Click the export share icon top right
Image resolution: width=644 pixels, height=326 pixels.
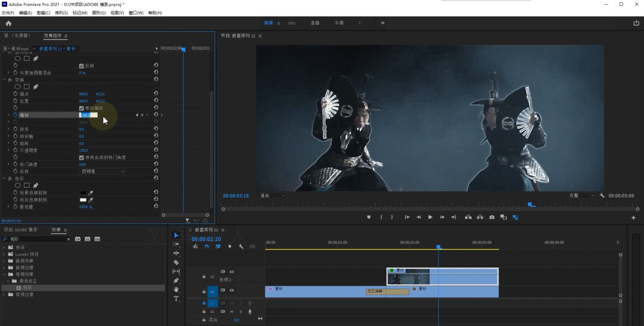pos(636,23)
